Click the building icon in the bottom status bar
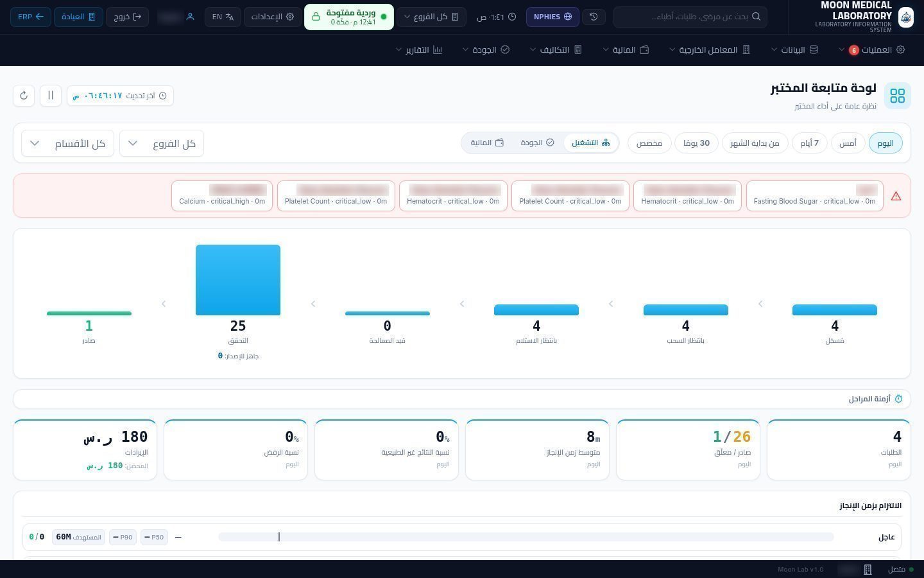Screen dimensions: 924x578 pos(868,570)
